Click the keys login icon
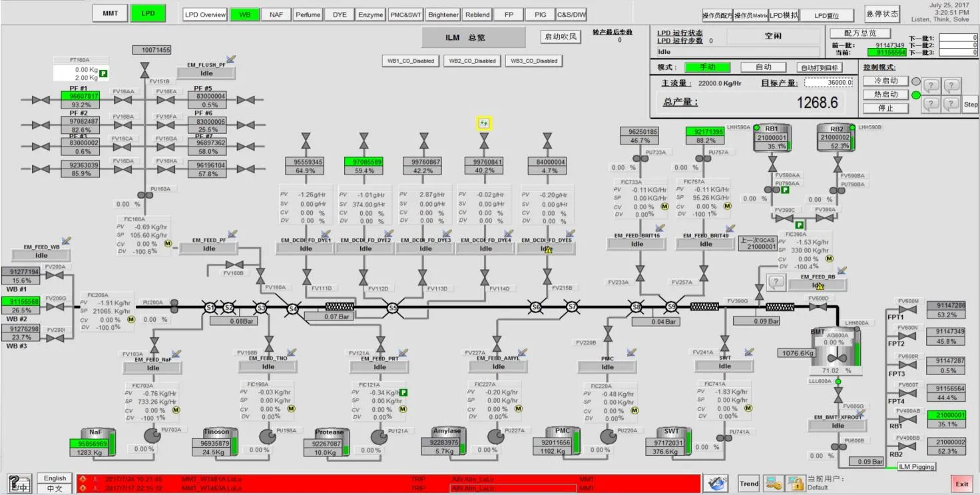This screenshot has width=980, height=495. pos(773,484)
